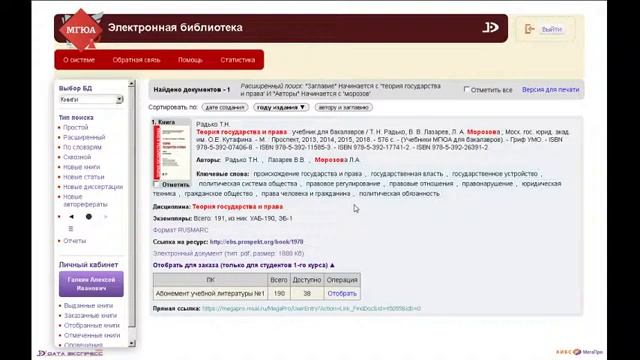Viewport: 640px width, 360px height.
Task: Click keyword правовое регулирование
Action: click(x=343, y=184)
